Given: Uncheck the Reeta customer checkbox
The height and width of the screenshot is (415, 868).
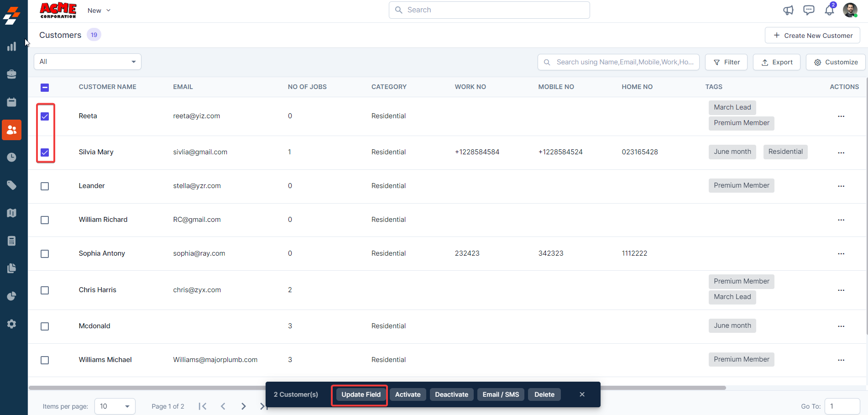Looking at the screenshot, I should pyautogui.click(x=45, y=116).
